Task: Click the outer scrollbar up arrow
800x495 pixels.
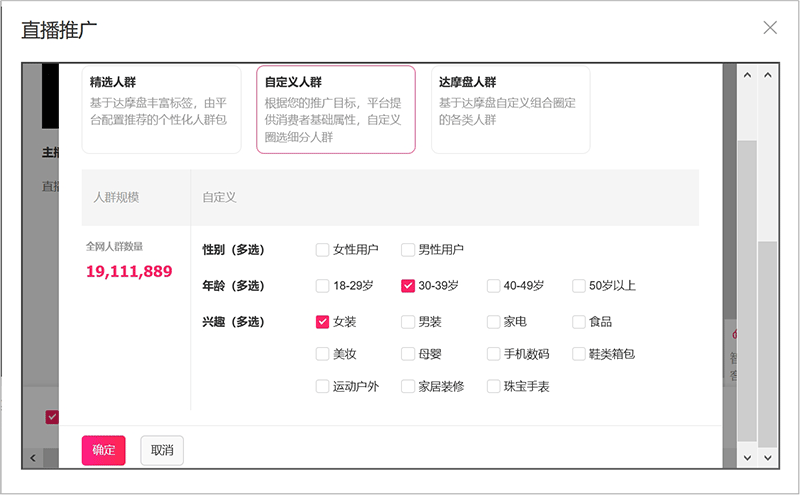Action: pyautogui.click(x=768, y=75)
